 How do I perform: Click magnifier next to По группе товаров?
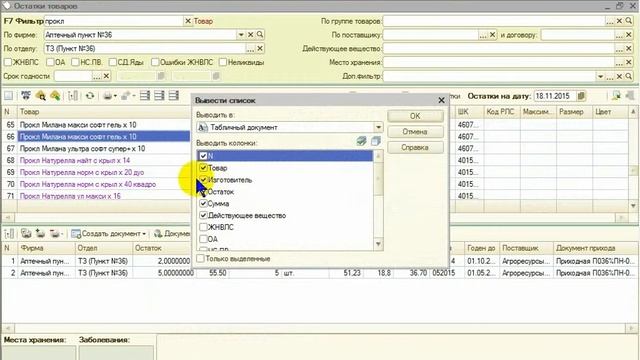pos(629,21)
